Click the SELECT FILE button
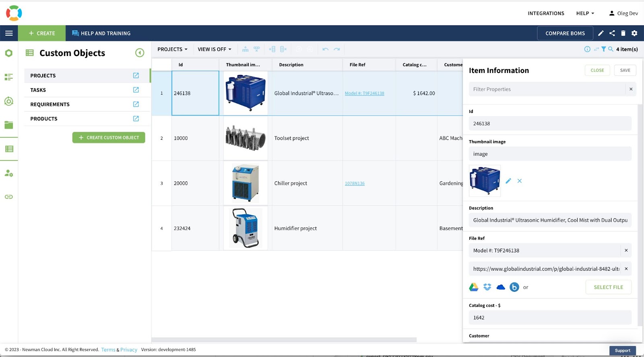Image resolution: width=644 pixels, height=357 pixels. [x=608, y=287]
